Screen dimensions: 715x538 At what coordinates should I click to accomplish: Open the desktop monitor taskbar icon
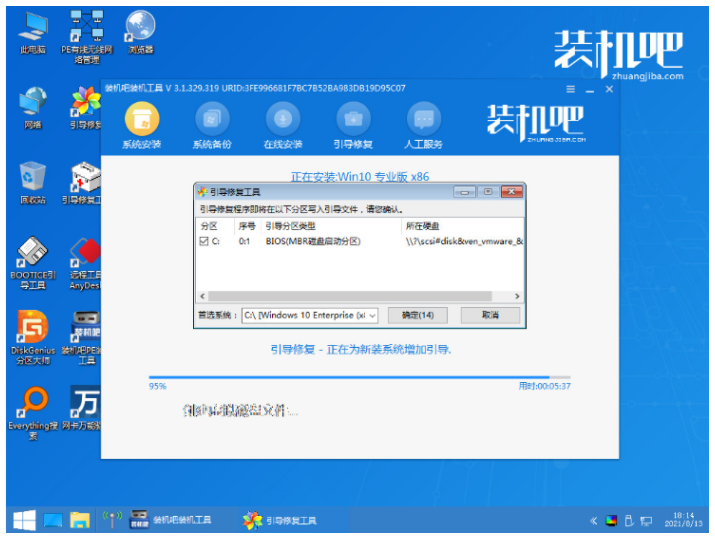tap(52, 521)
